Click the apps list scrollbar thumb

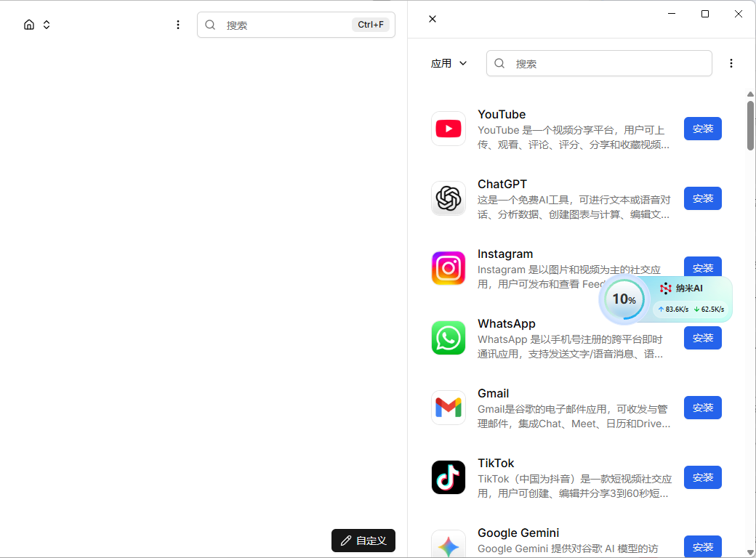[x=750, y=125]
